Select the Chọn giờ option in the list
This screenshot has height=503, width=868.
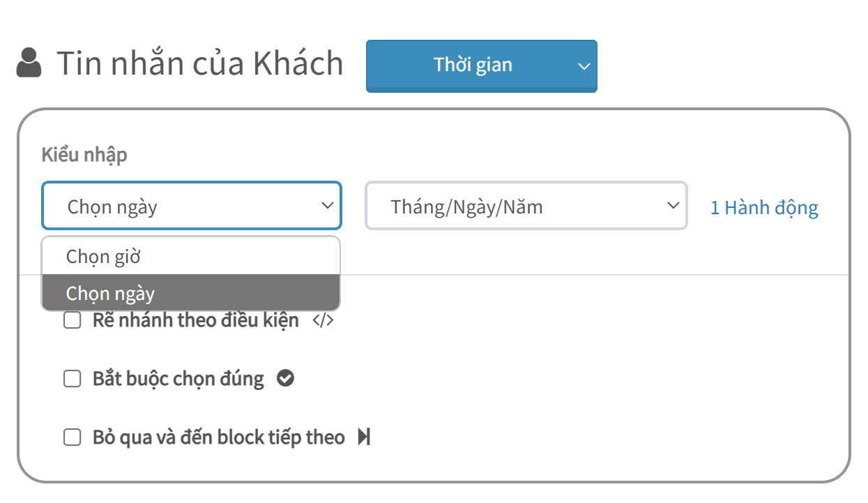[191, 256]
